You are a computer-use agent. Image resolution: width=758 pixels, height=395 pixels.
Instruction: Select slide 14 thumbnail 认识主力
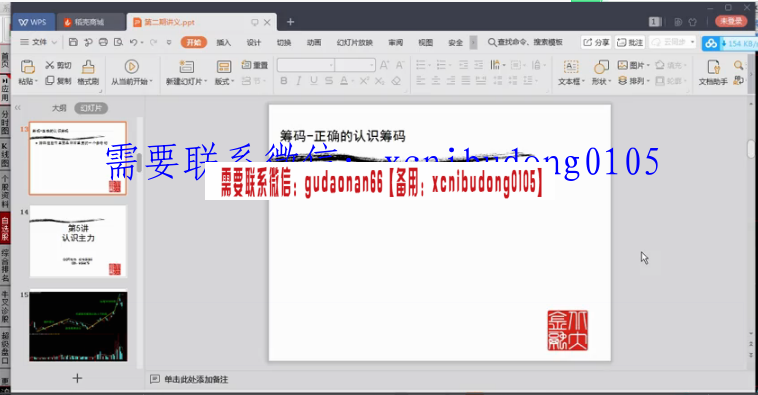78,241
